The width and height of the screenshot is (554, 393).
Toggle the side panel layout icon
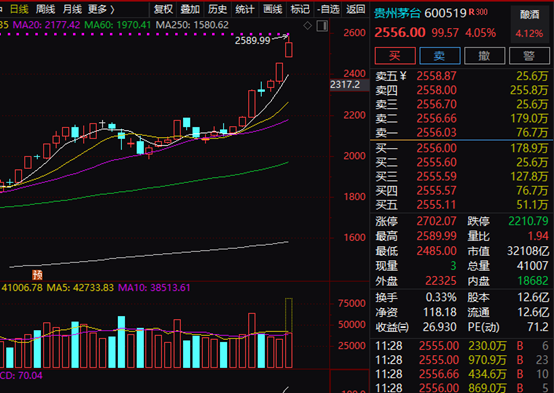click(322, 26)
